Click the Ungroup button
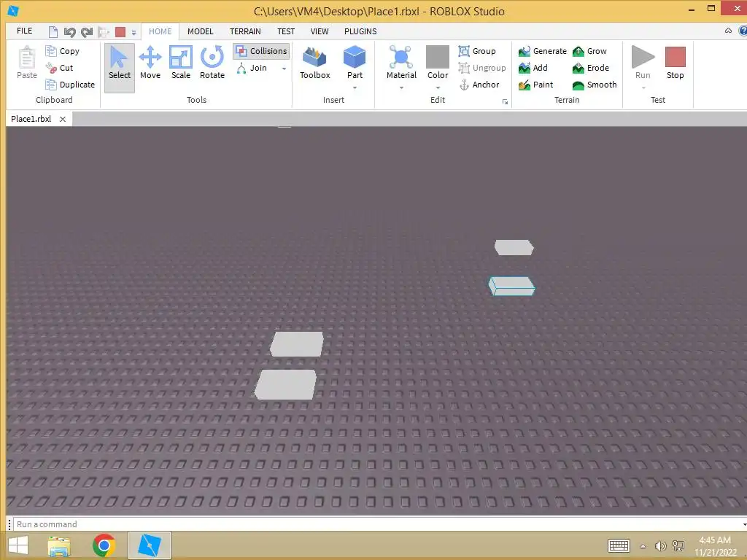This screenshot has height=560, width=747. [481, 68]
